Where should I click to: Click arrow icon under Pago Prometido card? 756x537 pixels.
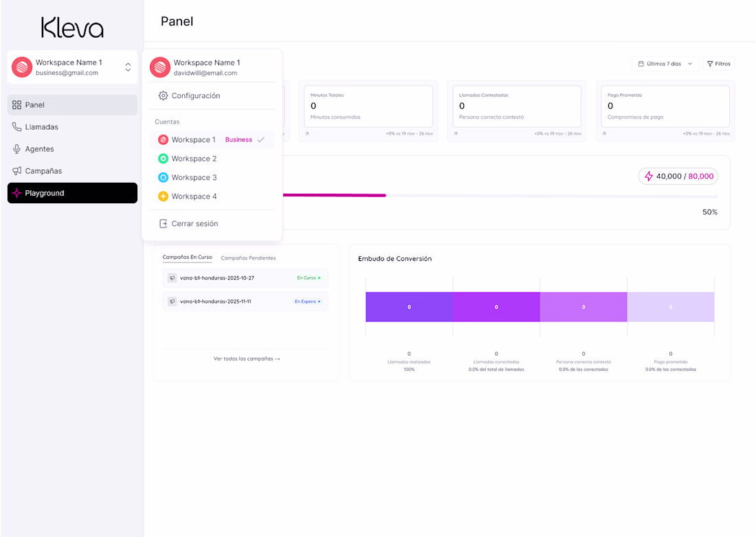[x=603, y=134]
